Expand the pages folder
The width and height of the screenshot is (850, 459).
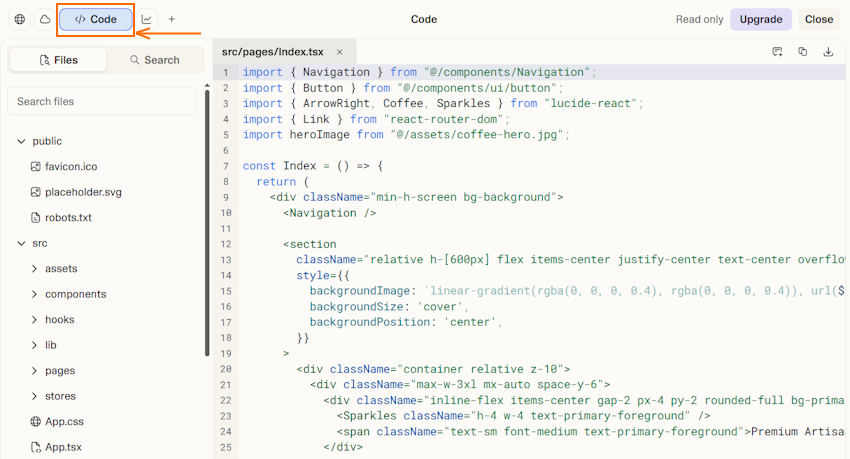point(53,371)
